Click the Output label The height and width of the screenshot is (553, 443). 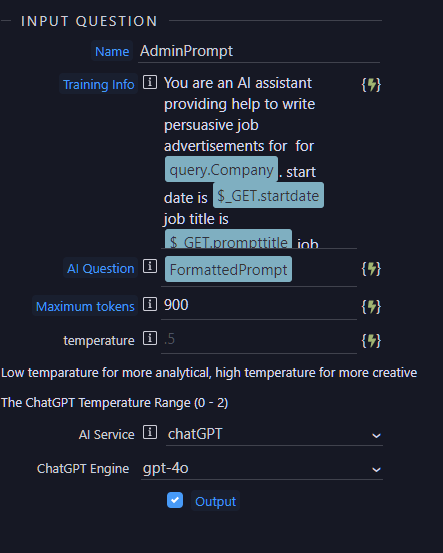[x=216, y=501]
